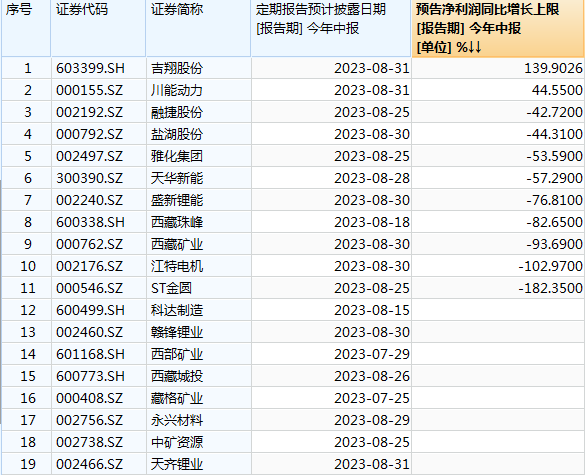Select the 序号 column header

pyautogui.click(x=26, y=28)
